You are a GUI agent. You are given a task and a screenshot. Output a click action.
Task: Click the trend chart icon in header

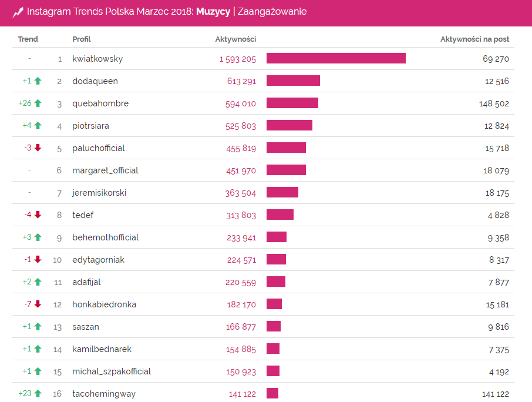point(18,12)
